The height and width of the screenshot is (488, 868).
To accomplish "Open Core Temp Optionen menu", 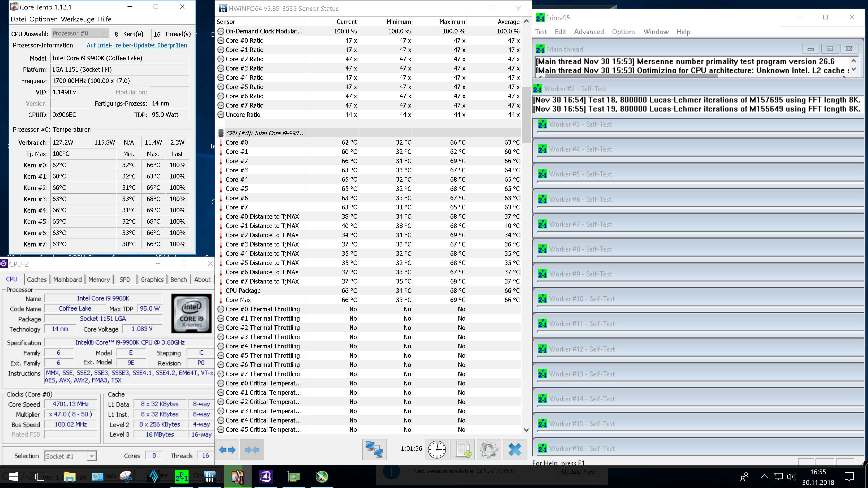I will (43, 19).
